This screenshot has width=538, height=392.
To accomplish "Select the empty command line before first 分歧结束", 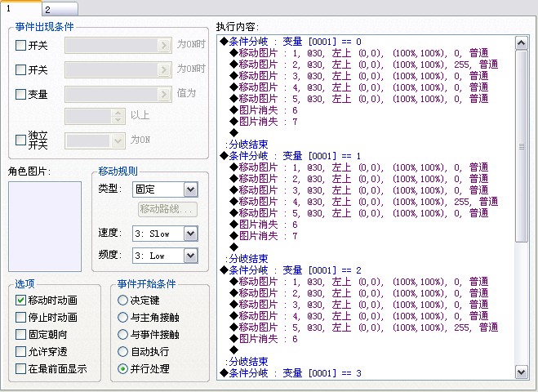I will coord(234,133).
